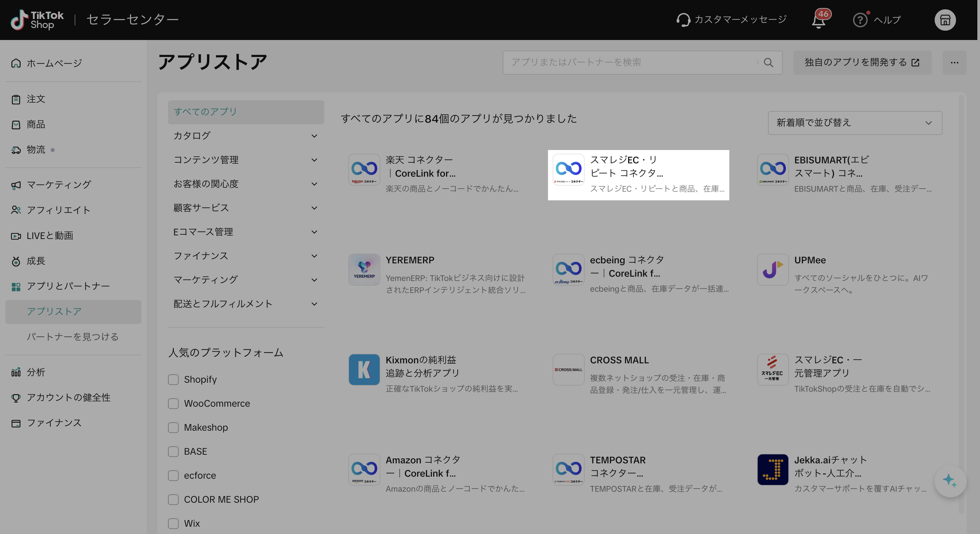
Task: Open the Kixmon app icon
Action: point(364,369)
